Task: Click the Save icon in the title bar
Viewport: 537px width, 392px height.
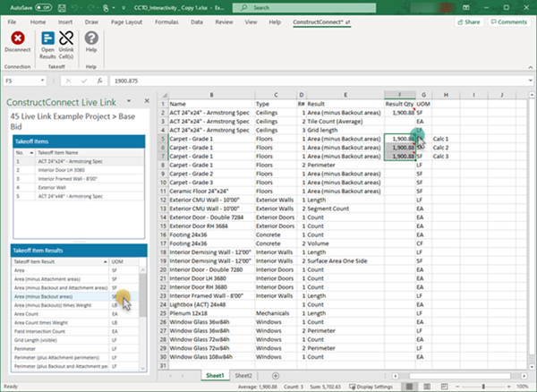Action: click(x=62, y=7)
